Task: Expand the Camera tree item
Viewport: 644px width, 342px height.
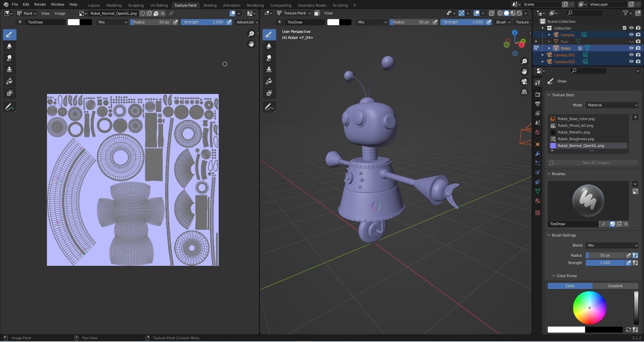Action: pos(549,35)
